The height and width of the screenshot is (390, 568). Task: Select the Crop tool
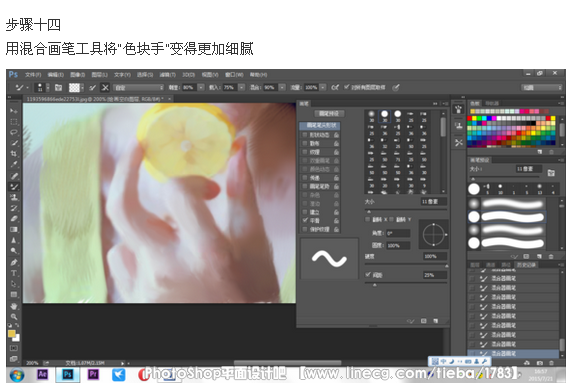point(14,154)
